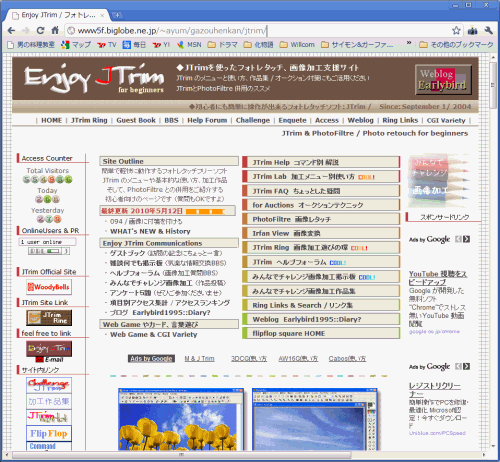Select the Guest Book navigation item
The image size is (500, 462).
pyautogui.click(x=136, y=120)
